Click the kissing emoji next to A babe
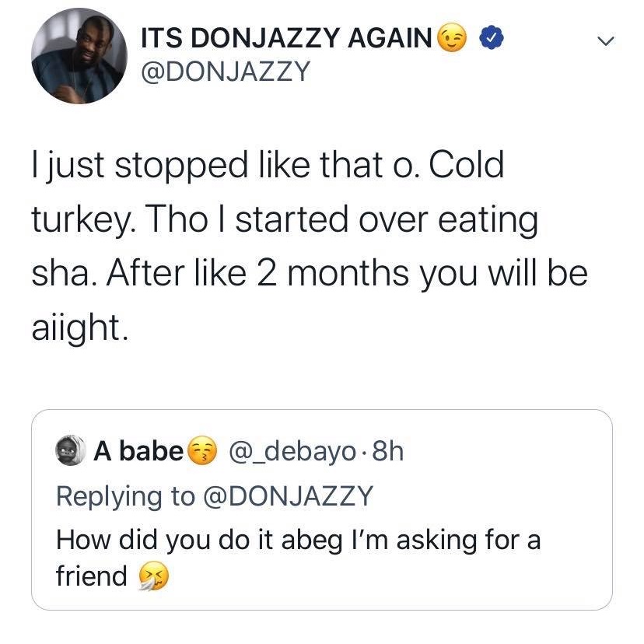 click(202, 452)
